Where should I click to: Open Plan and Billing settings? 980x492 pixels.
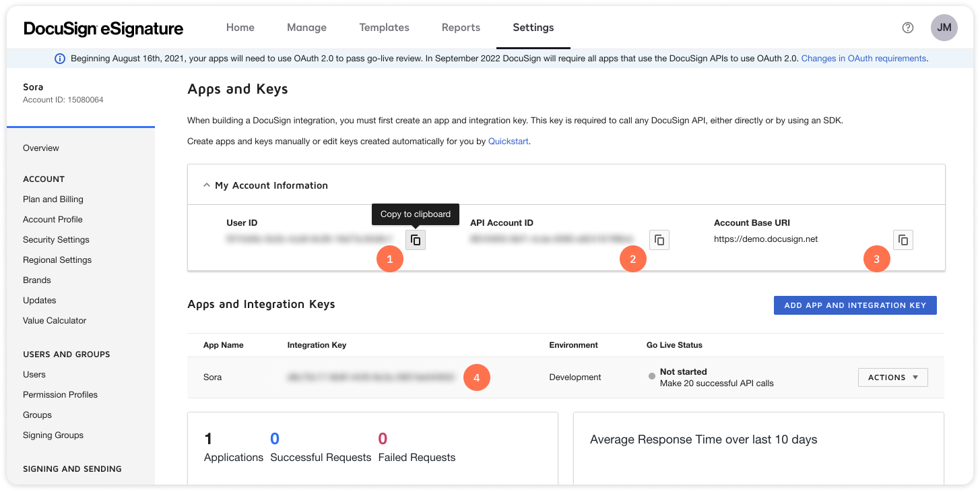[53, 199]
